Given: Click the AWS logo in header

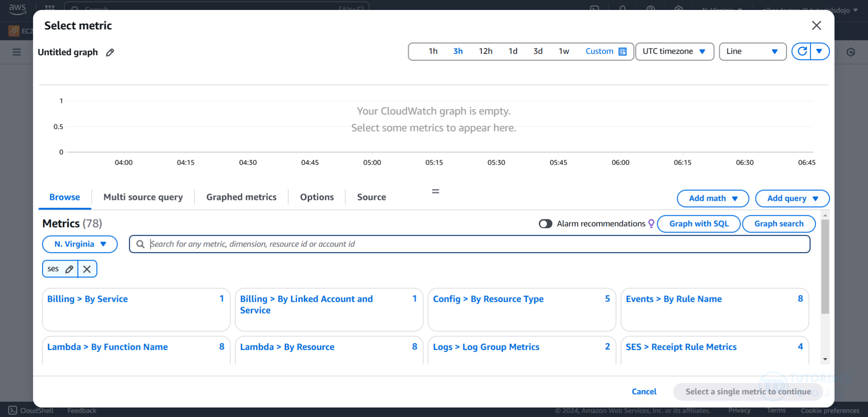Looking at the screenshot, I should click(x=17, y=9).
